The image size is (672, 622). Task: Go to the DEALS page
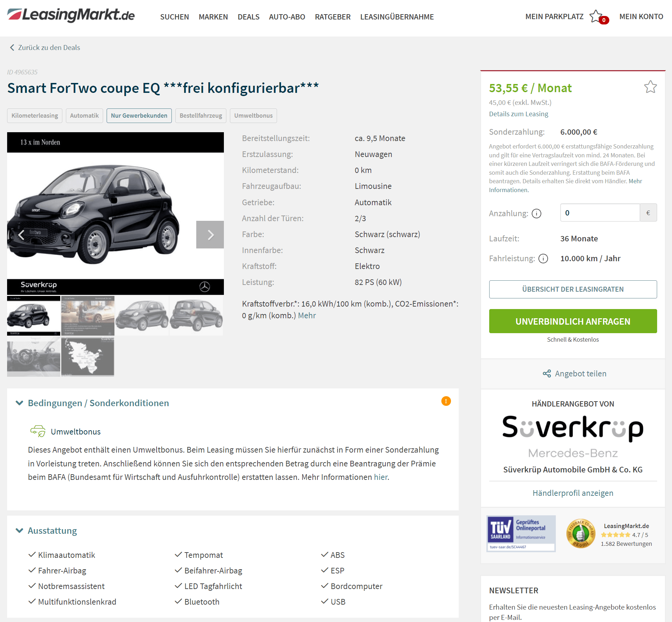[x=248, y=17]
